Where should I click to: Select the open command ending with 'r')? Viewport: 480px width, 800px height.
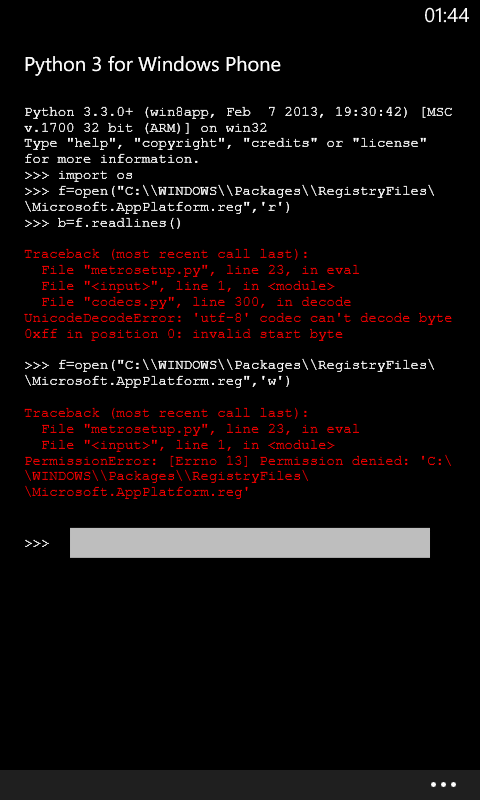[230, 199]
